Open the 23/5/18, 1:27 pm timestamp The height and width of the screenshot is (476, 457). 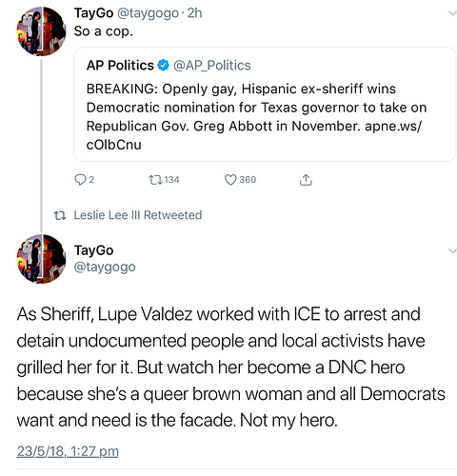[68, 451]
